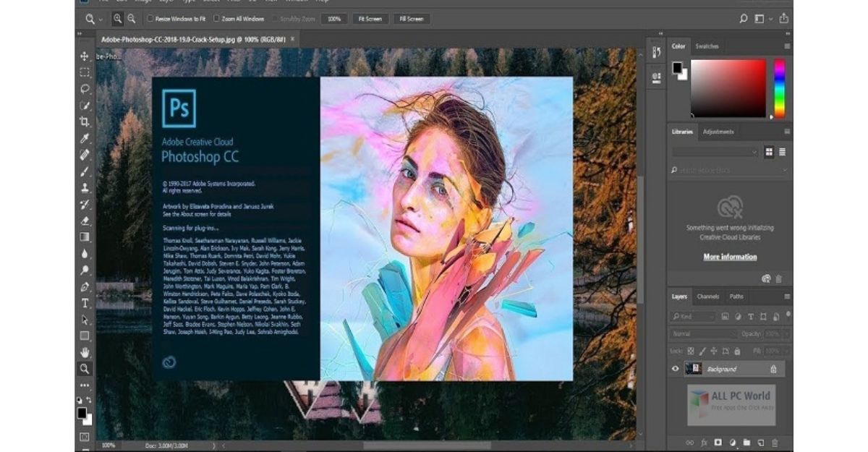Open the Zoom tool preset picker arrow
Viewport: 868px width, 452px height.
click(x=101, y=19)
